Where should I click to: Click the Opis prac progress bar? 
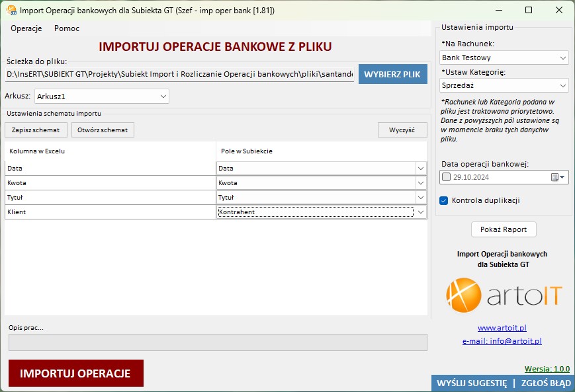click(x=217, y=342)
